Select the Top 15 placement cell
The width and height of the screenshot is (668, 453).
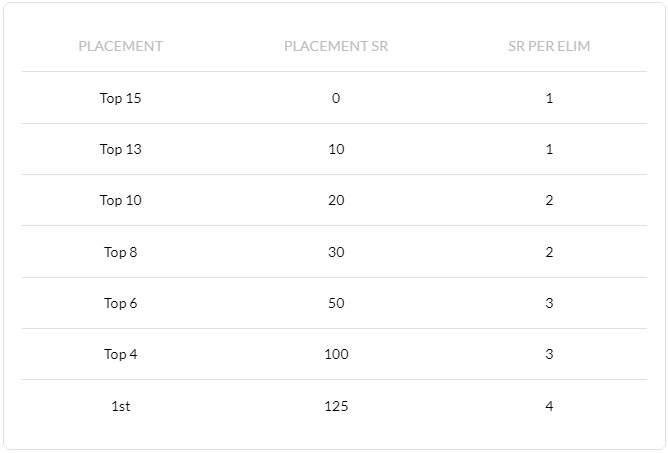[x=121, y=98]
